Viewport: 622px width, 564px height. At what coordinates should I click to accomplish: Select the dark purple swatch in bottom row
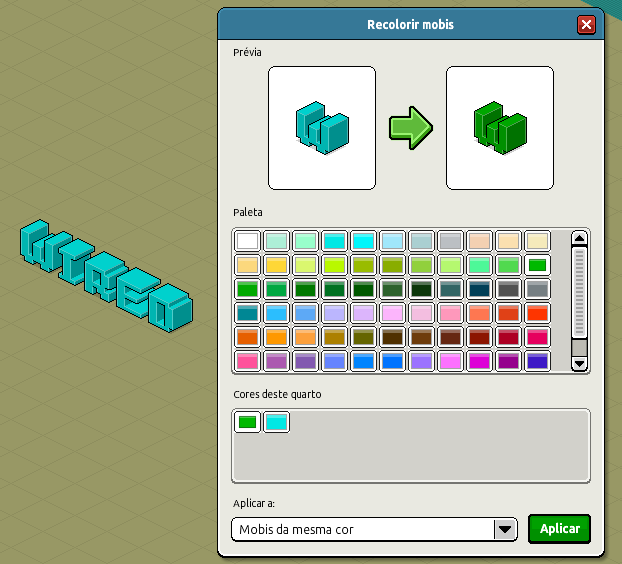coord(509,361)
